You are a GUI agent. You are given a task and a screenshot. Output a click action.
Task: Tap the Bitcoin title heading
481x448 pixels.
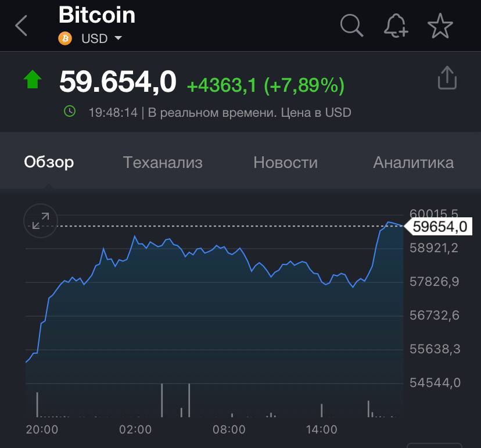[97, 15]
